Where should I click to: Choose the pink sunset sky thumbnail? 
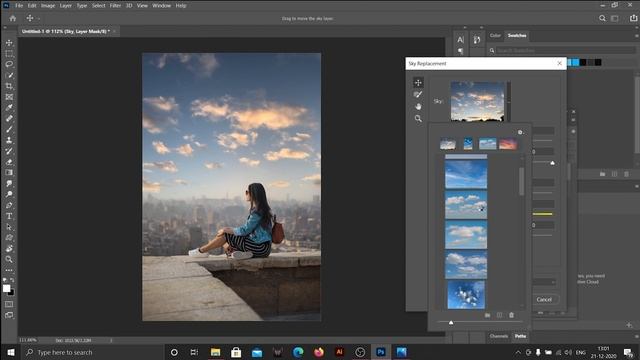(508, 144)
